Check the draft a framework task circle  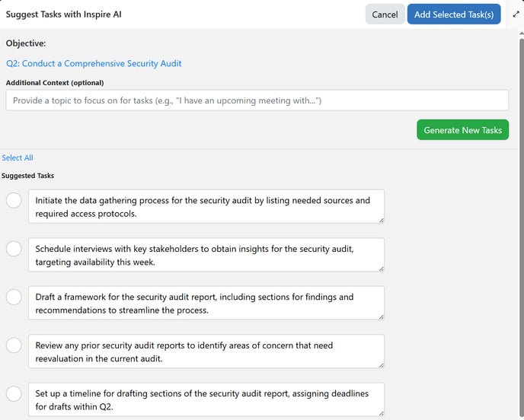pyautogui.click(x=14, y=297)
